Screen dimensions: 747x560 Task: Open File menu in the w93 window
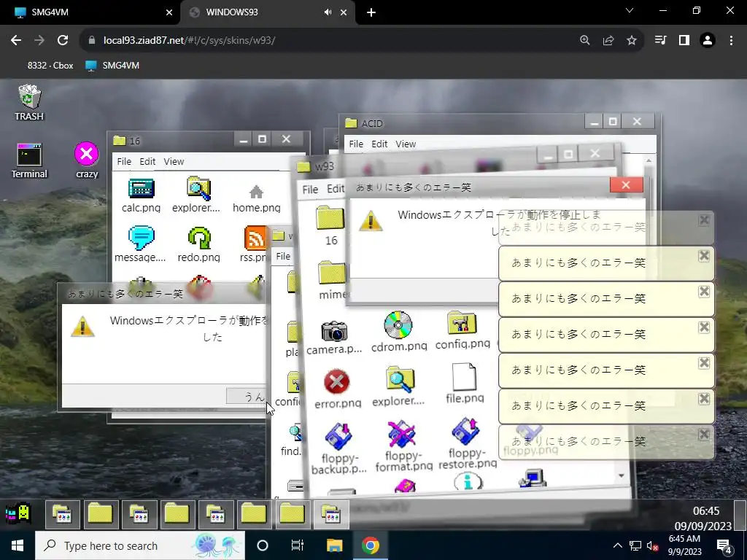click(310, 190)
